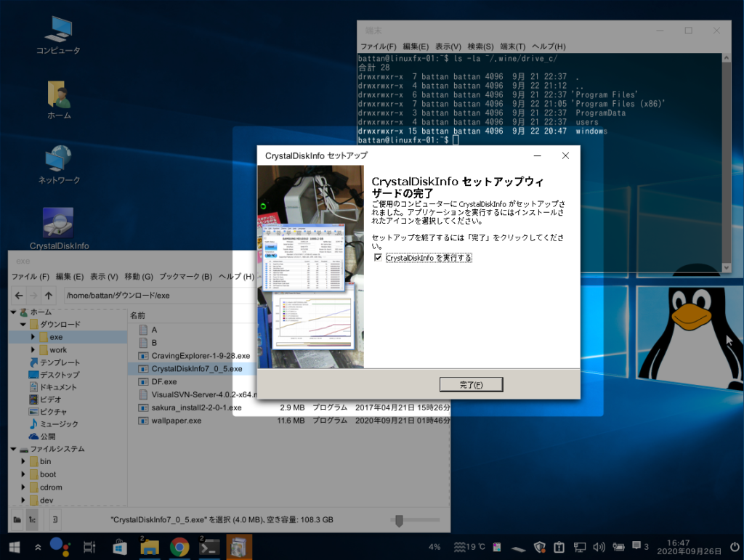The image size is (744, 560).
Task: Open the ホーム desktop folder icon
Action: (59, 100)
